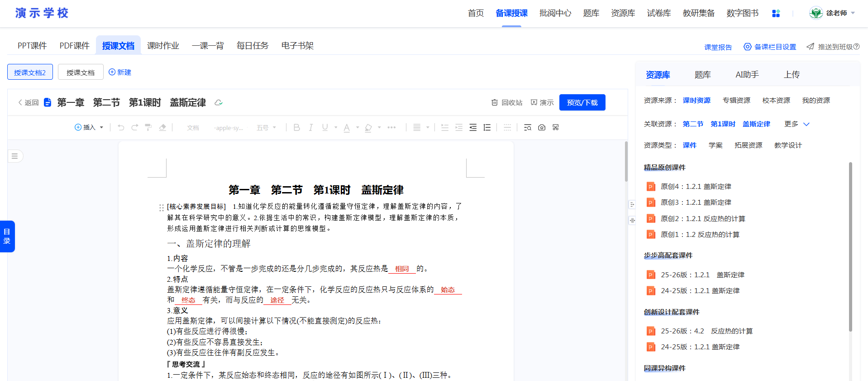This screenshot has height=381, width=868.
Task: Open the document outline menu icon
Action: [x=14, y=156]
